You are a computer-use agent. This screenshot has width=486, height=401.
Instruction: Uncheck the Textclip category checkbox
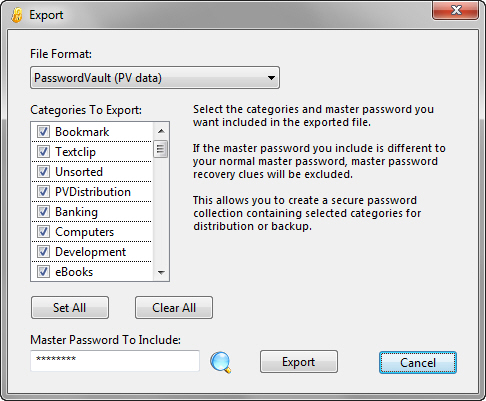click(43, 152)
